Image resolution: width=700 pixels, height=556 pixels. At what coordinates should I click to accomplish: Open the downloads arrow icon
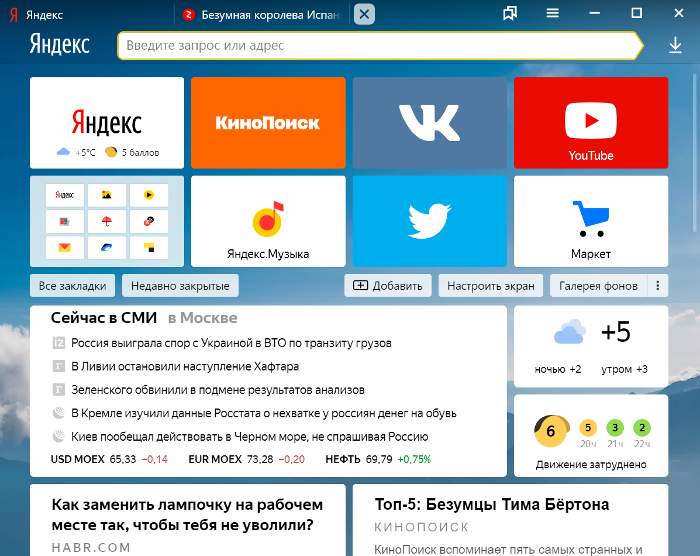click(675, 46)
